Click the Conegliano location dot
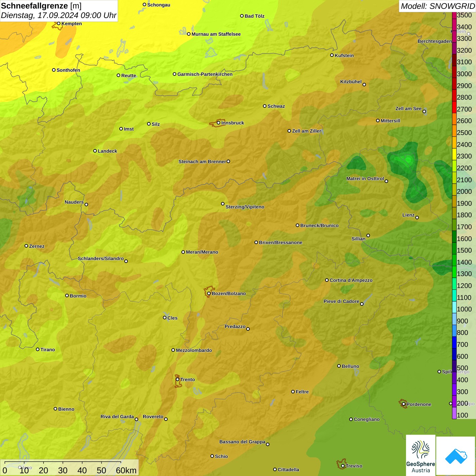 click(351, 419)
